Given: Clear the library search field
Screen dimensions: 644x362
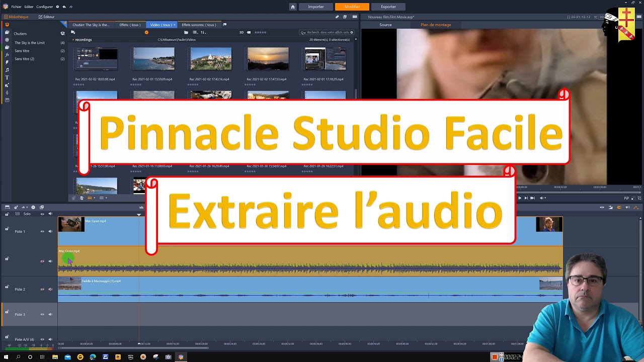Looking at the screenshot, I should tap(352, 32).
